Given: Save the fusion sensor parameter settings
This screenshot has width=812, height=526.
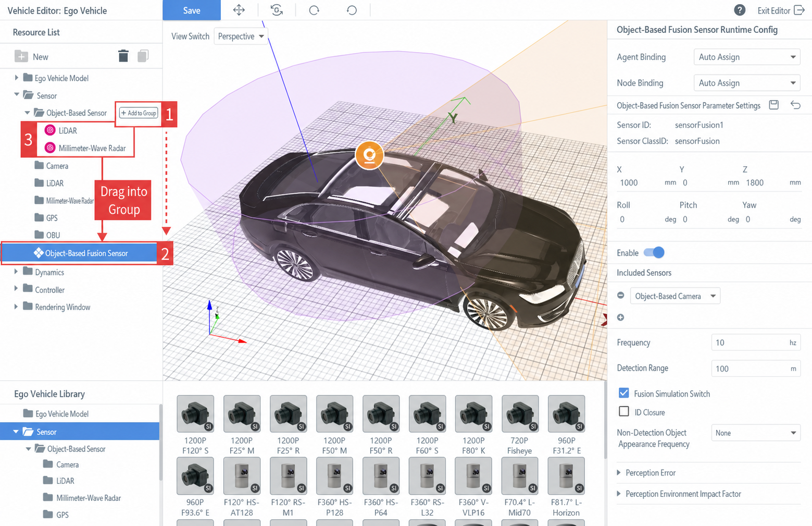Looking at the screenshot, I should (774, 105).
